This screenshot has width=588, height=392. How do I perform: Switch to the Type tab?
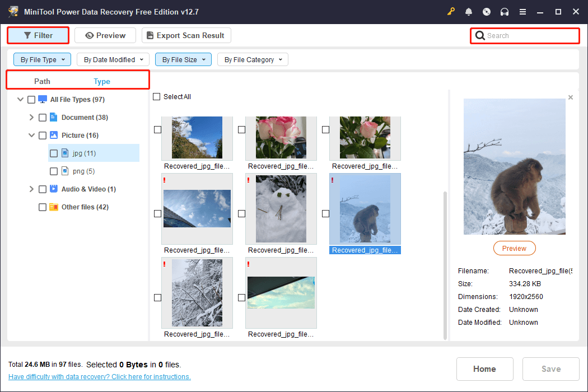click(x=102, y=81)
